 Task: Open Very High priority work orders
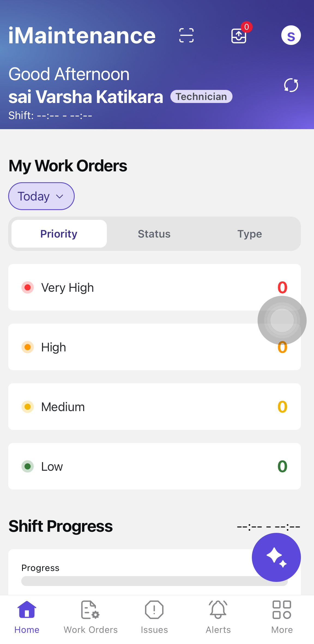click(136, 287)
